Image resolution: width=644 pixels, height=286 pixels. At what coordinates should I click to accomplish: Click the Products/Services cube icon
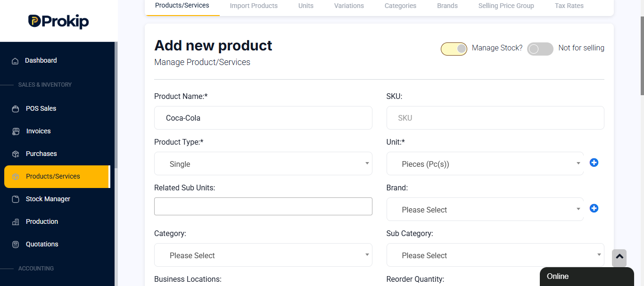[16, 177]
